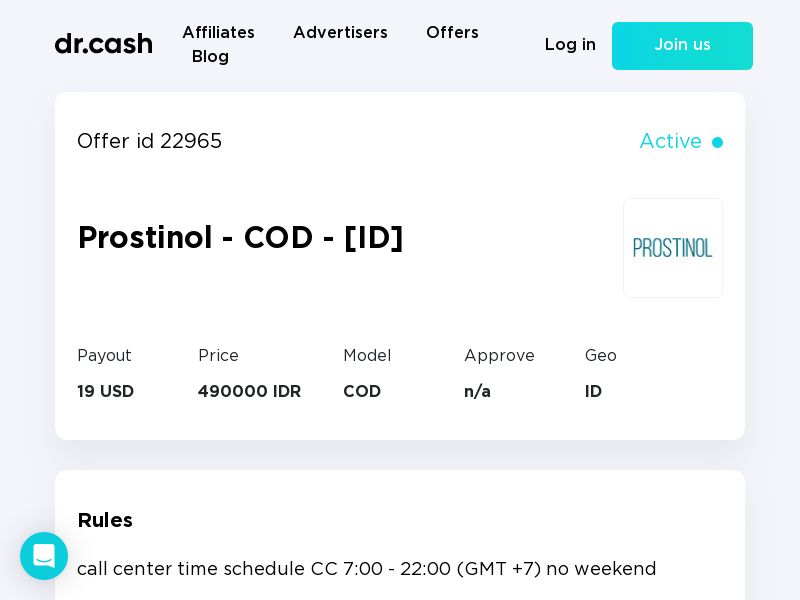Click the Prostinol - COD - [ID] title
This screenshot has height=600, width=800.
click(240, 238)
